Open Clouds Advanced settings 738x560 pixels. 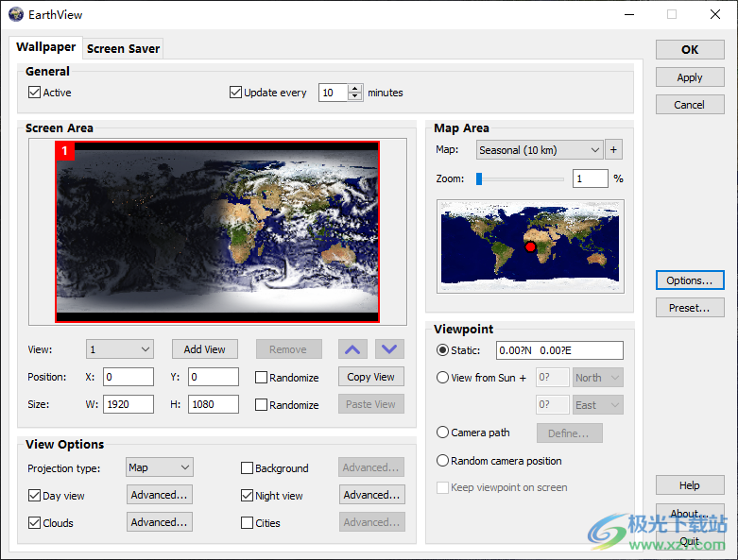[x=159, y=522]
